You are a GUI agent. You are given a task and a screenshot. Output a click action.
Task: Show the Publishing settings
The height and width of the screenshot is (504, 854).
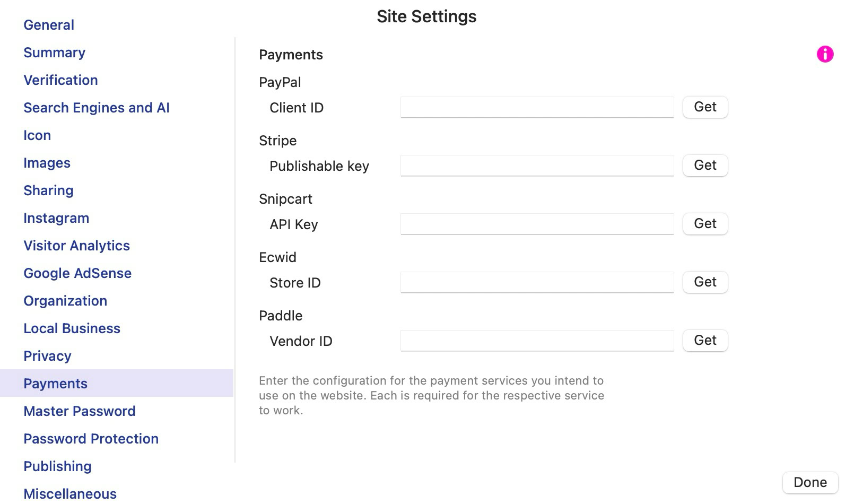pyautogui.click(x=57, y=466)
